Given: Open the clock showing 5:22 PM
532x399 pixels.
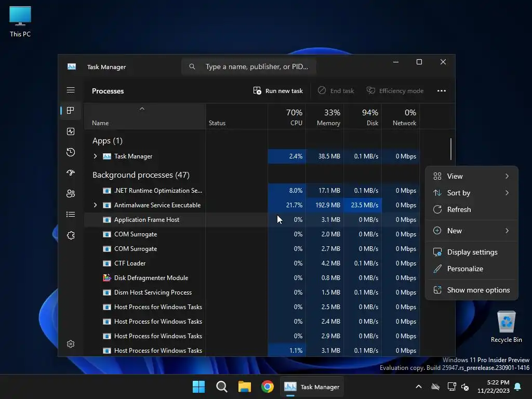Looking at the screenshot, I should click(x=494, y=387).
